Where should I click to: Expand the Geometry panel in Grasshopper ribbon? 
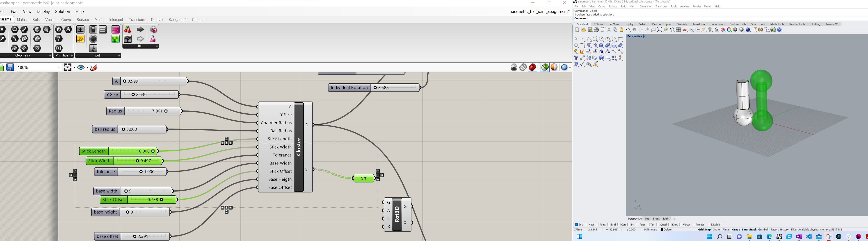pyautogui.click(x=50, y=56)
